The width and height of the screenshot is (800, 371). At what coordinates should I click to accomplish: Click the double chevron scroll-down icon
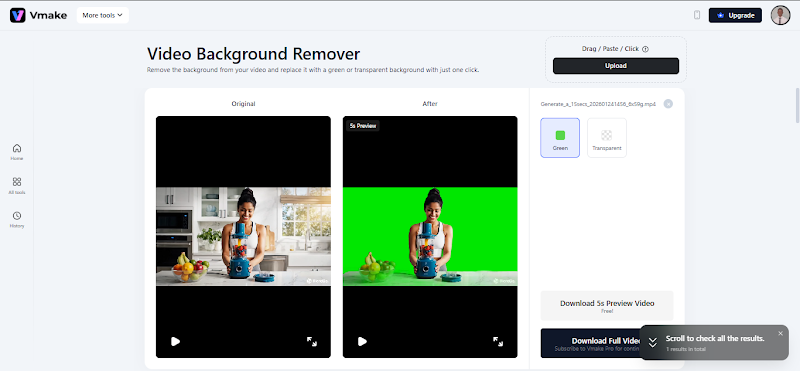653,343
